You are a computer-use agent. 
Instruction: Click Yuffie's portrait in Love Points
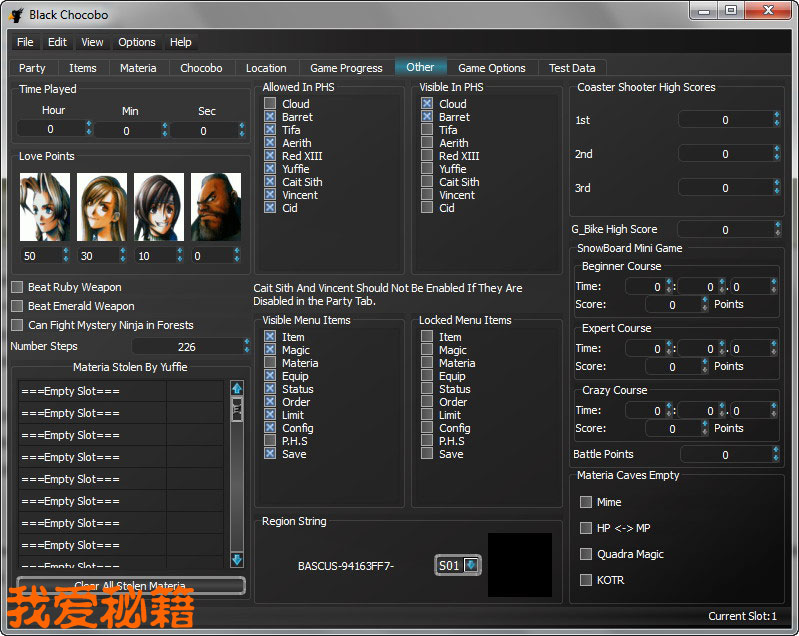coord(159,208)
